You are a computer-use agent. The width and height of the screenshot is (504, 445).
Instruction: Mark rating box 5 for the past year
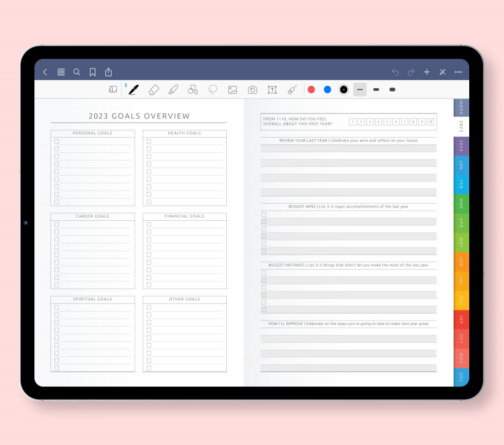coord(387,122)
